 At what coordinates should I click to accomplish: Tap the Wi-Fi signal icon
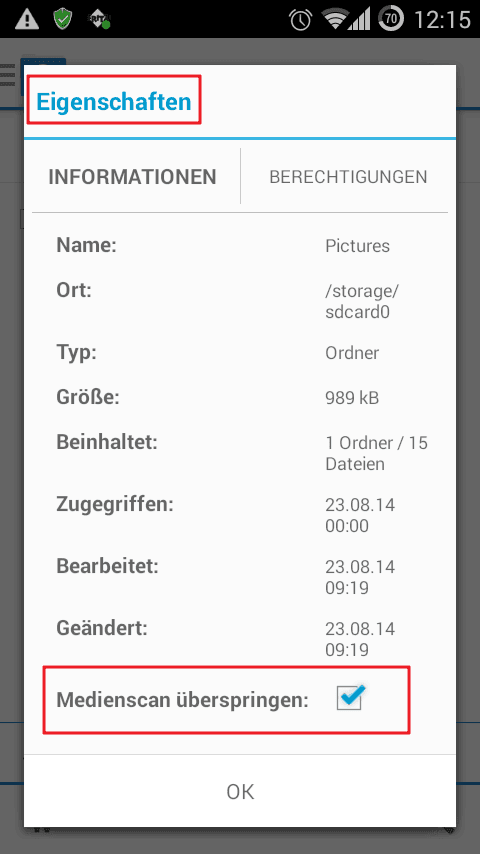(x=335, y=20)
